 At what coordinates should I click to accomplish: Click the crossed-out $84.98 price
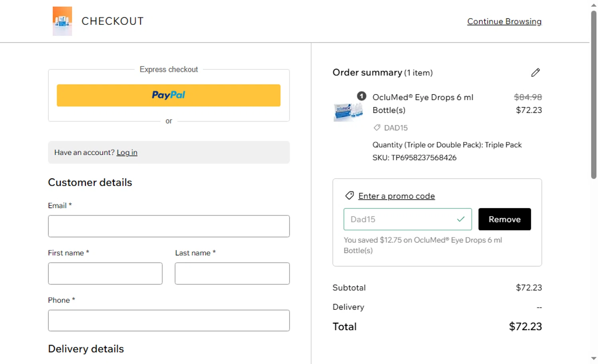click(528, 97)
